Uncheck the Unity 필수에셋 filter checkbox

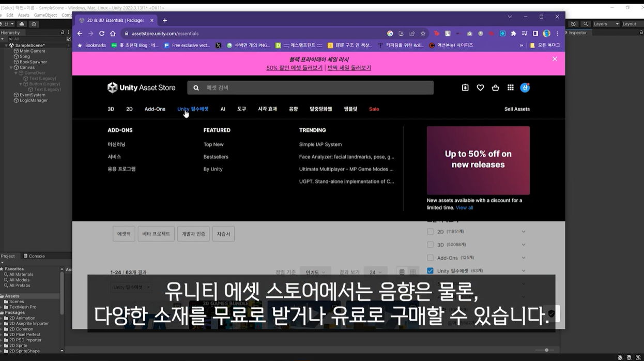(430, 270)
